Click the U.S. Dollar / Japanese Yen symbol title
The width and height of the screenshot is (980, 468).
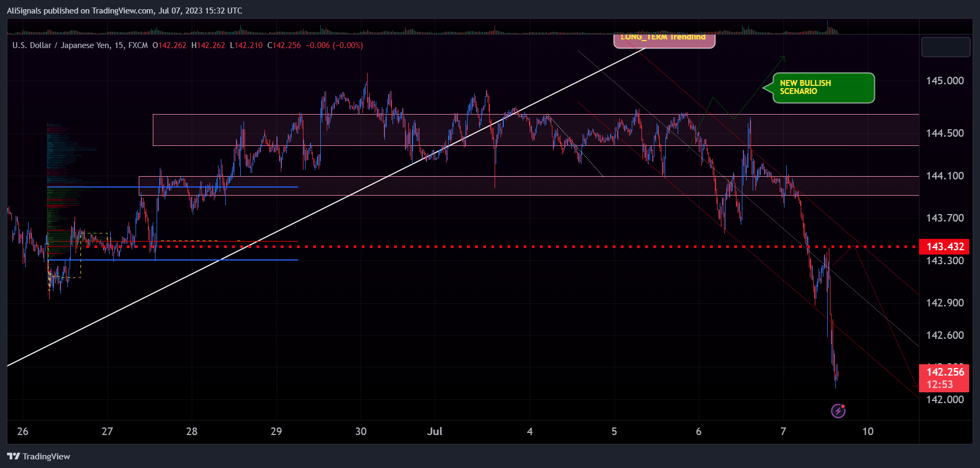pos(80,45)
